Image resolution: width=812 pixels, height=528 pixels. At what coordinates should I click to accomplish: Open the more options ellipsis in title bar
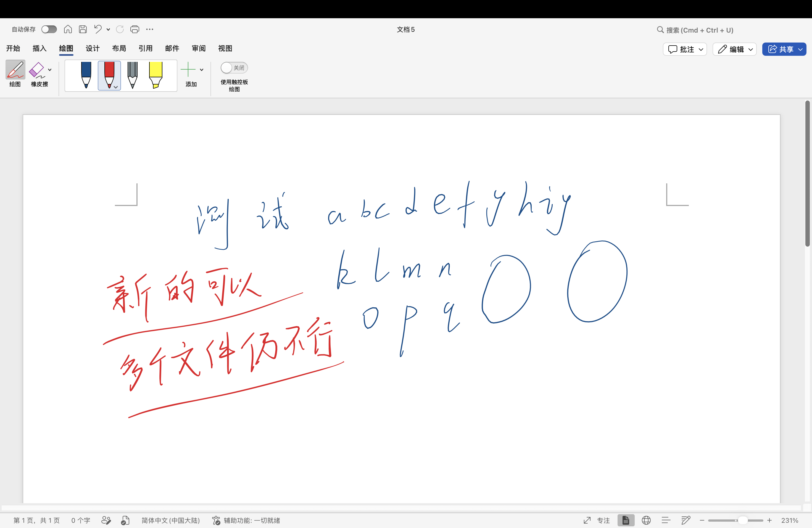pyautogui.click(x=149, y=29)
